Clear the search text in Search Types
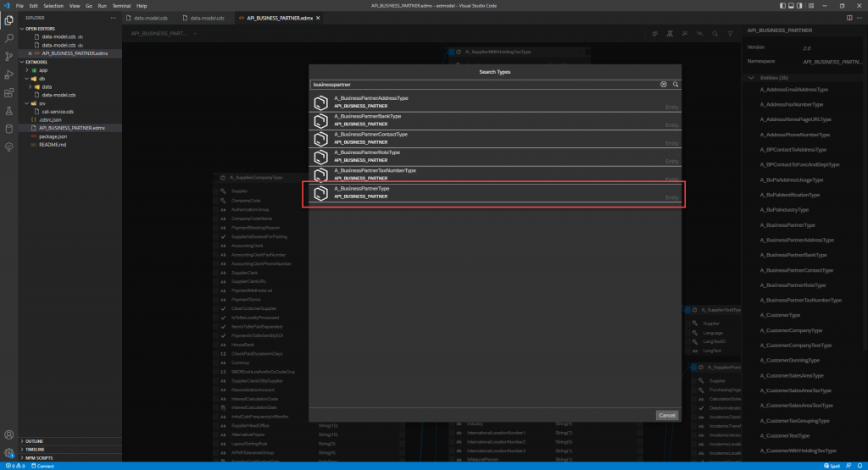This screenshot has height=470, width=868. pyautogui.click(x=663, y=85)
